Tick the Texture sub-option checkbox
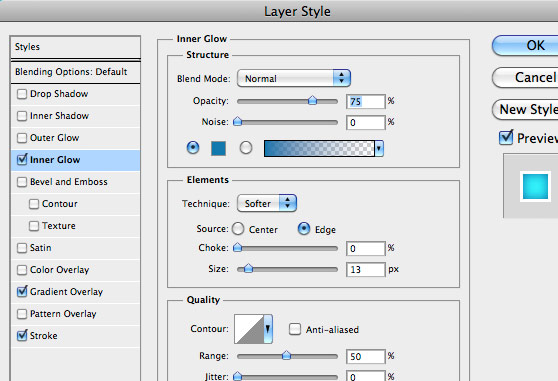Screen dimensions: 558x381 click(34, 226)
